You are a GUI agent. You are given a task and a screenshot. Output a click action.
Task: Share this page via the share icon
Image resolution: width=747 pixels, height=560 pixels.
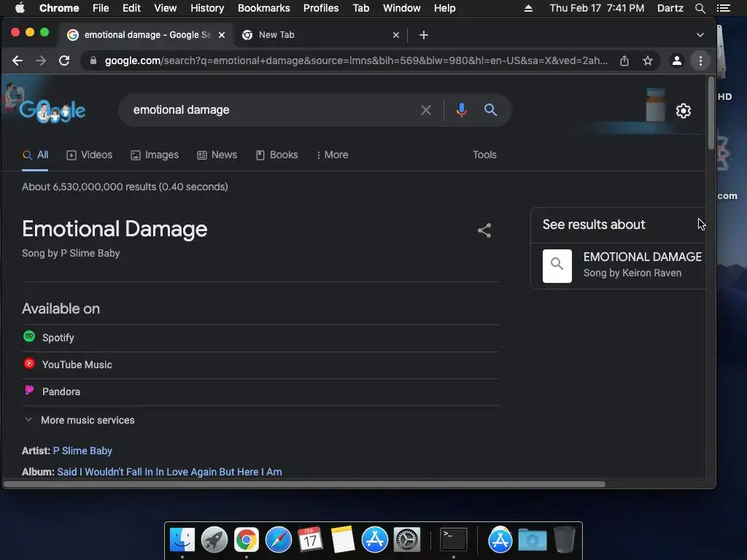point(624,61)
